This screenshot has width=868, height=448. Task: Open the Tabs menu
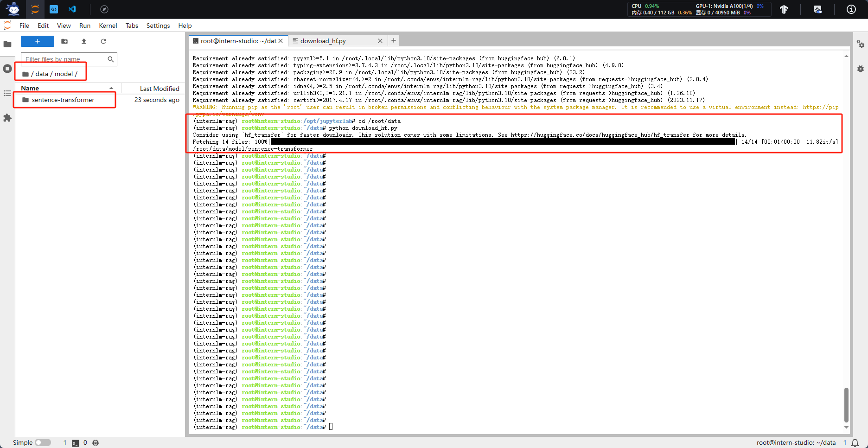click(x=132, y=26)
